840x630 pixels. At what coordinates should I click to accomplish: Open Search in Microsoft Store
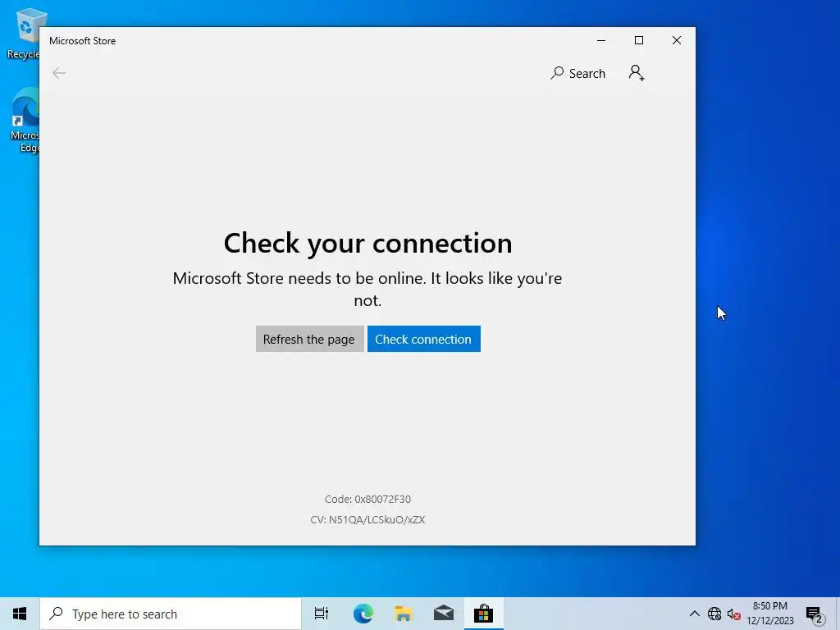577,73
